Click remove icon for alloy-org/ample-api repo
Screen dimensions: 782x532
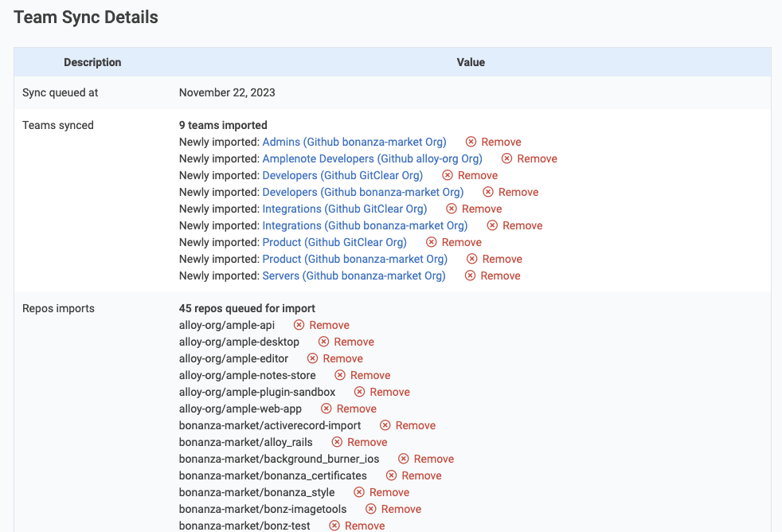point(299,325)
